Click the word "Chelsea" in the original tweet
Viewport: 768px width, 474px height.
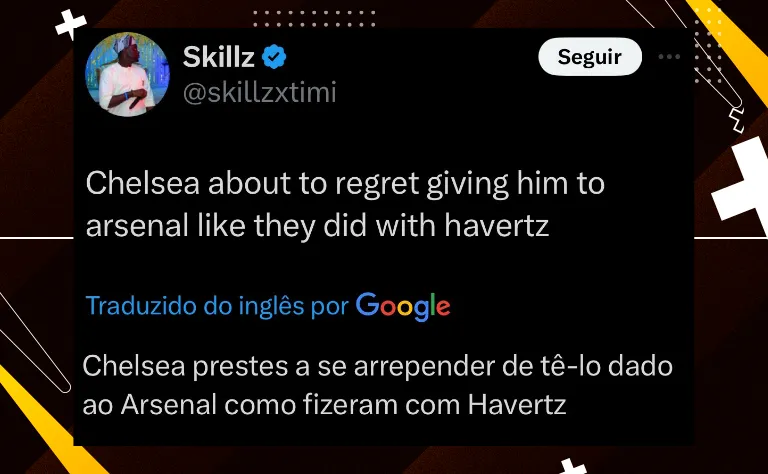point(143,183)
